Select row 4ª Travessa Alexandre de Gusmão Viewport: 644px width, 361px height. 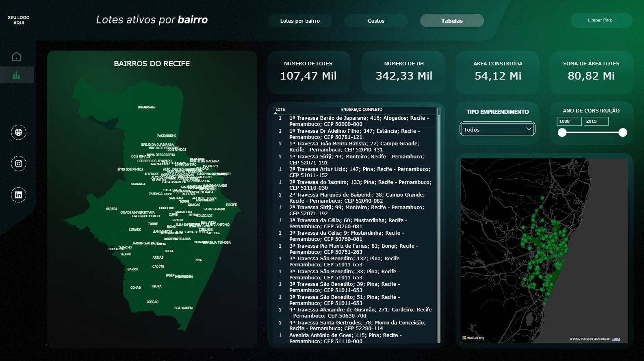[354, 313]
